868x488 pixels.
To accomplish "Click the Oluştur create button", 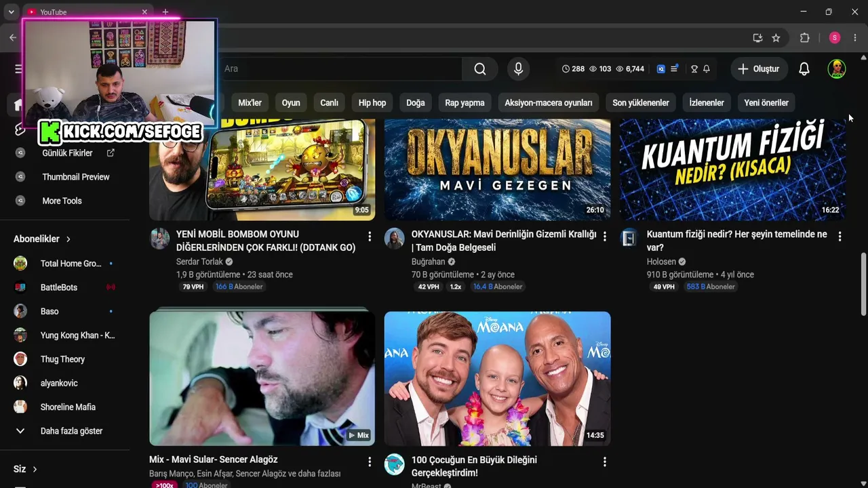I will coord(758,68).
